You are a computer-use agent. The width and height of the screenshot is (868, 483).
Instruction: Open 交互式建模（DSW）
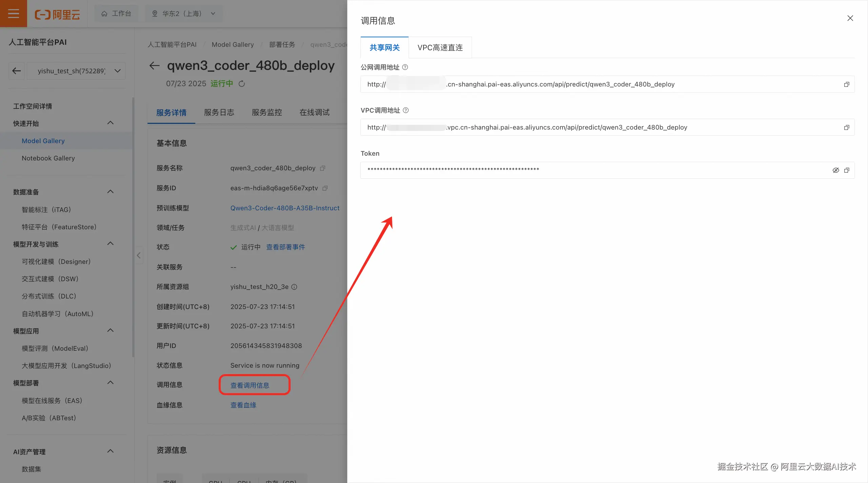click(50, 279)
